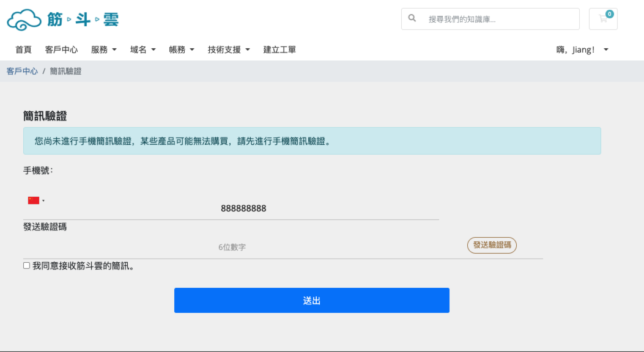This screenshot has width=644, height=352.
Task: Open the shopping cart icon
Action: pos(602,21)
